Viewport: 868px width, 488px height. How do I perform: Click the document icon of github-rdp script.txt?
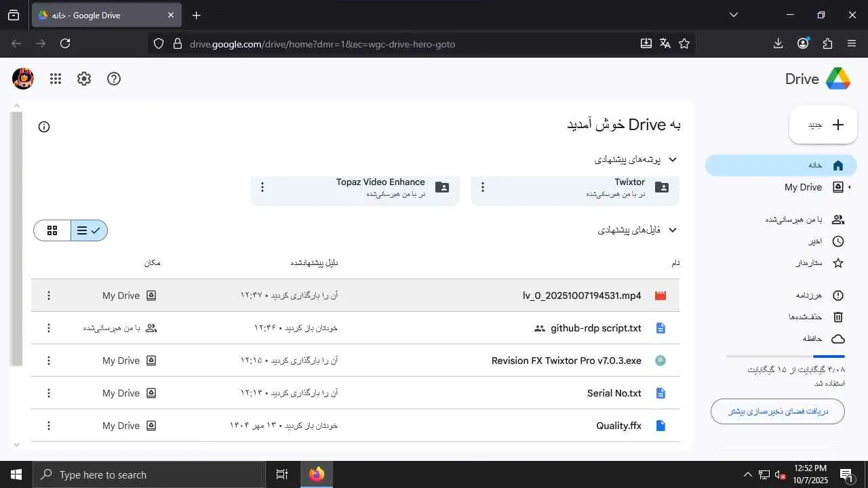point(660,328)
